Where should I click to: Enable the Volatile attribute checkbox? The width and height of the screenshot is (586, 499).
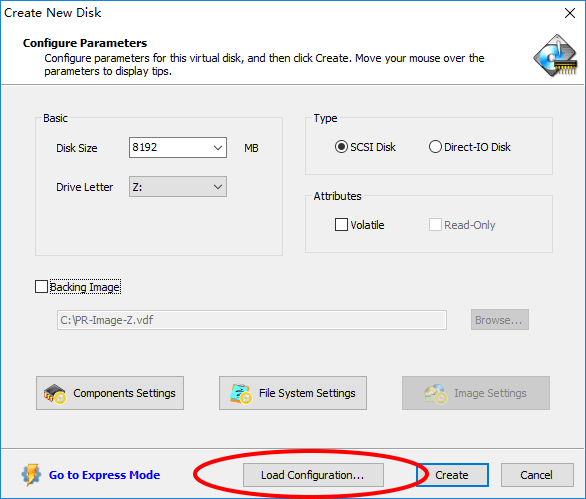pyautogui.click(x=341, y=225)
